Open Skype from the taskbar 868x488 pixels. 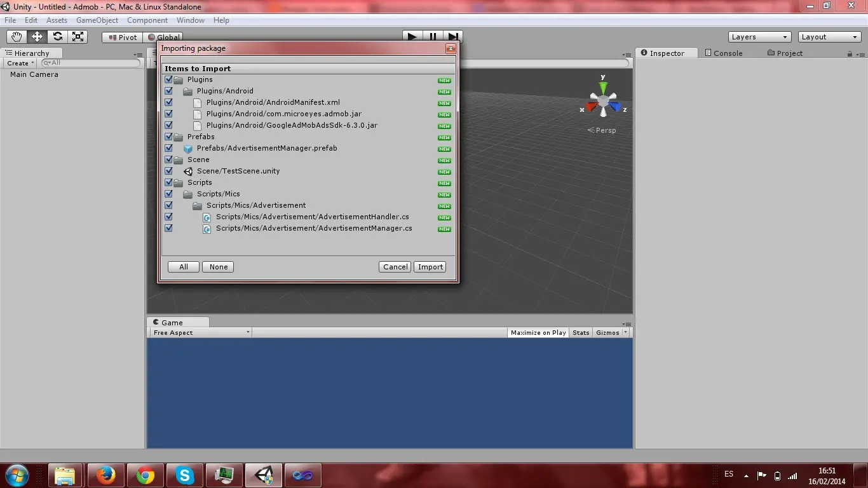185,475
